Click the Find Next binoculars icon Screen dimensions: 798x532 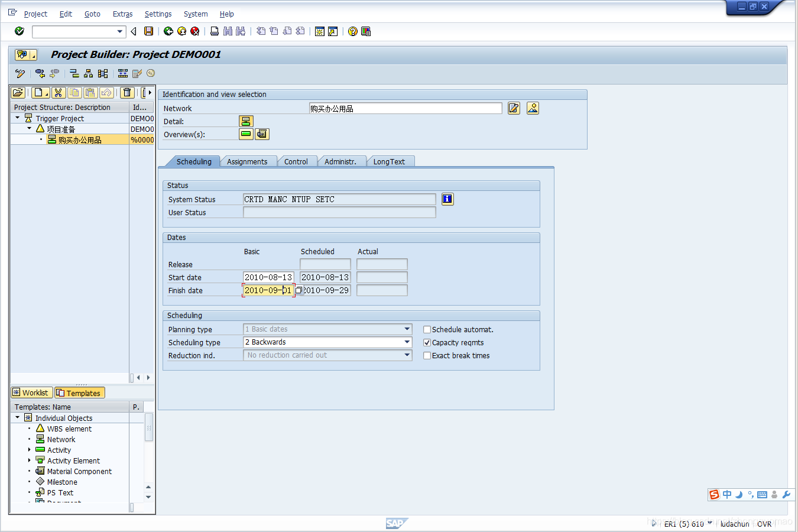click(241, 31)
